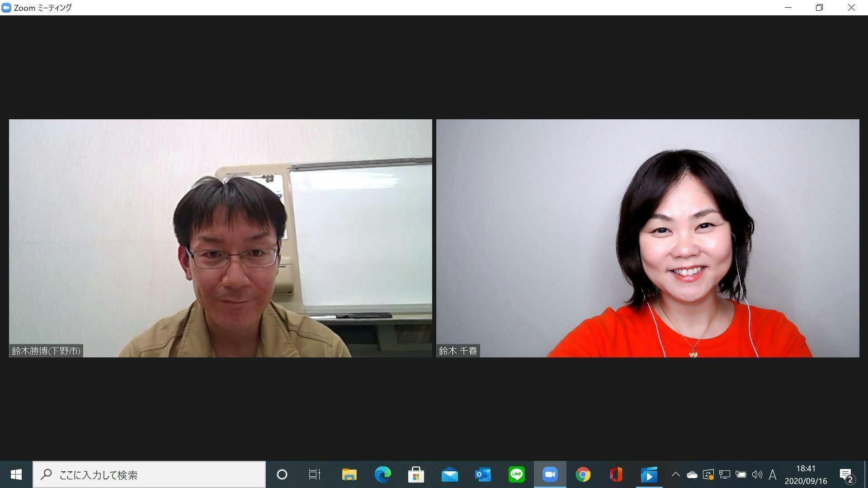This screenshot has height=488, width=868.
Task: Expand hidden system tray icons
Action: pyautogui.click(x=675, y=474)
